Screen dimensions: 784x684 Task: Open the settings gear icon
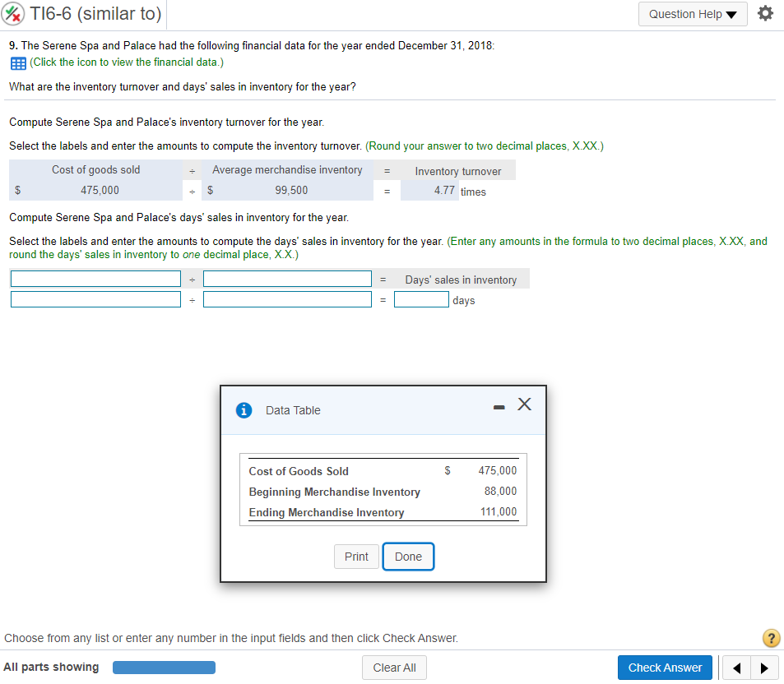[x=765, y=13]
